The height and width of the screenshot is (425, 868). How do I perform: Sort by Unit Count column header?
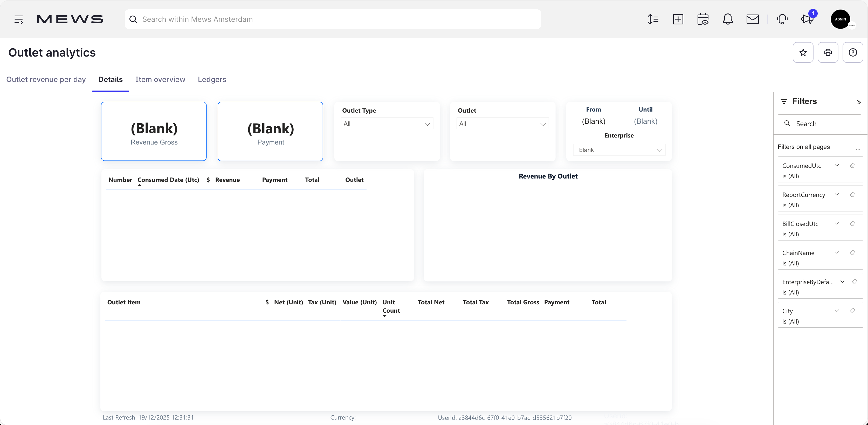391,306
